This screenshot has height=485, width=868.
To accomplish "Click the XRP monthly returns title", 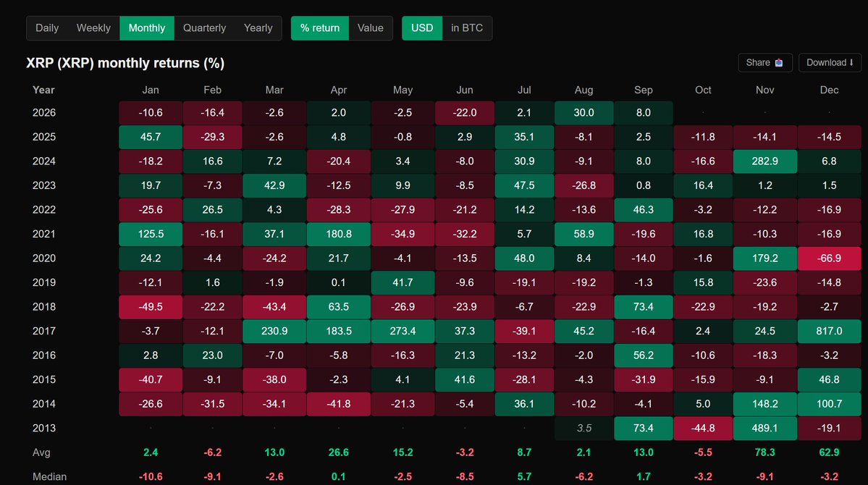I will pos(125,63).
